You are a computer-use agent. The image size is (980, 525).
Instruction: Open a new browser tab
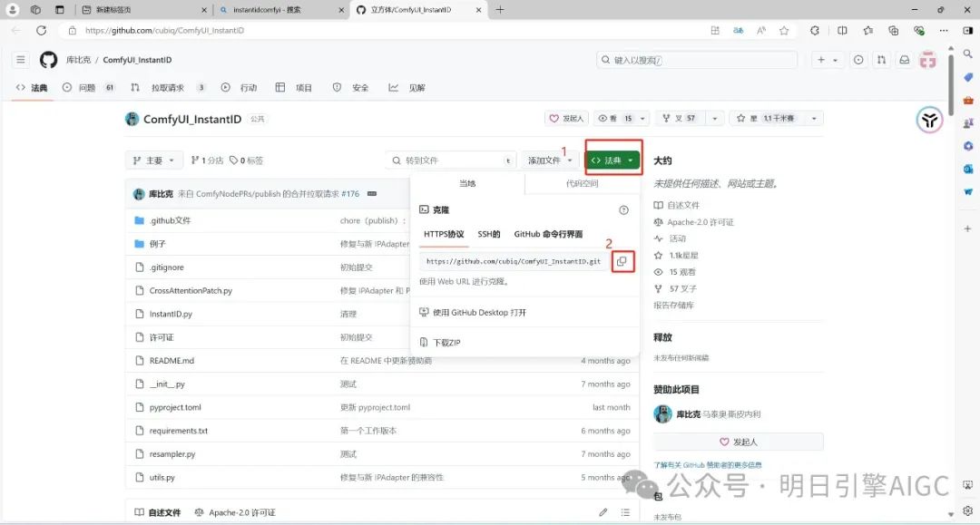(x=500, y=9)
